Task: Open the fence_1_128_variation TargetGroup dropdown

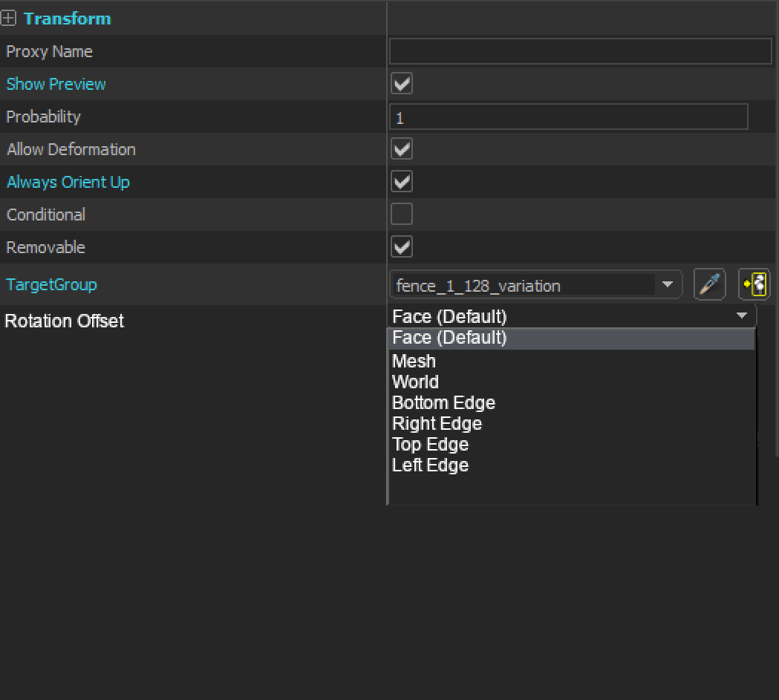Action: (x=667, y=284)
